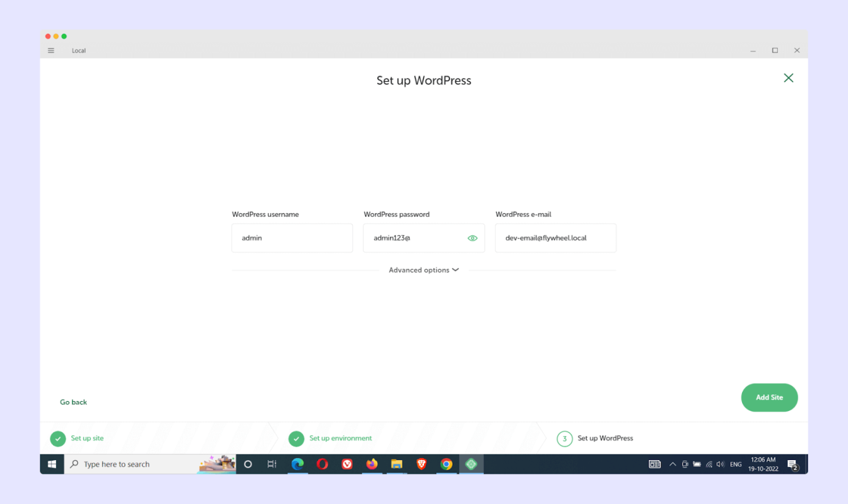Open Brave browser from the taskbar
Image resolution: width=848 pixels, height=504 pixels.
click(421, 464)
